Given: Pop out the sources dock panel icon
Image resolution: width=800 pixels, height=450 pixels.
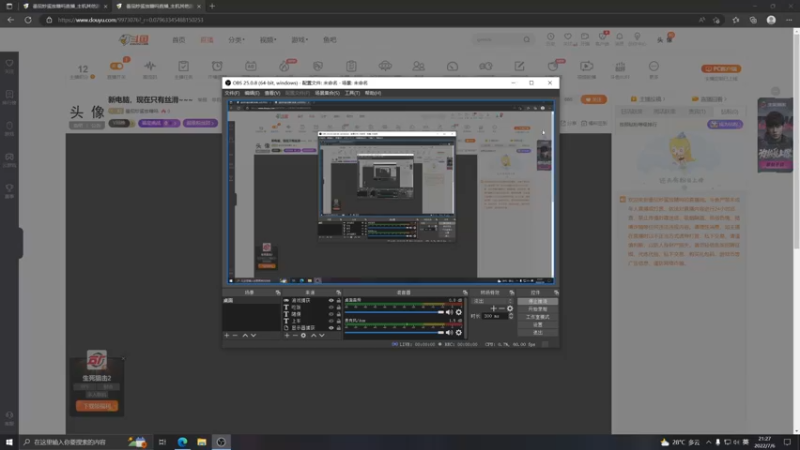Looking at the screenshot, I should click(338, 292).
